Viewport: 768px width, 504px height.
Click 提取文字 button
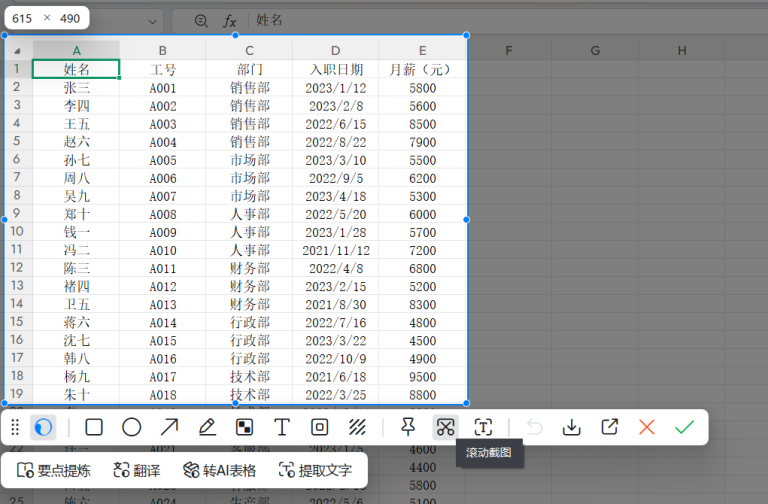pos(315,471)
